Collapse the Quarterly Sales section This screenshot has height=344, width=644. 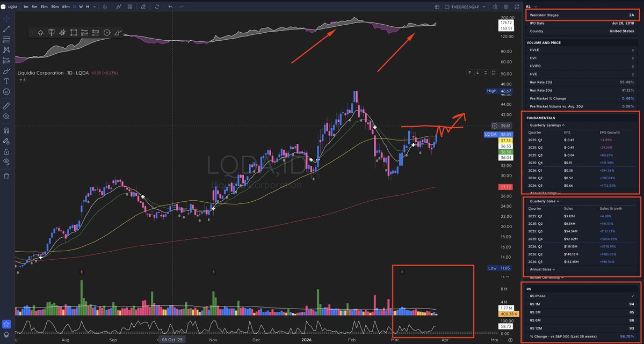click(544, 201)
